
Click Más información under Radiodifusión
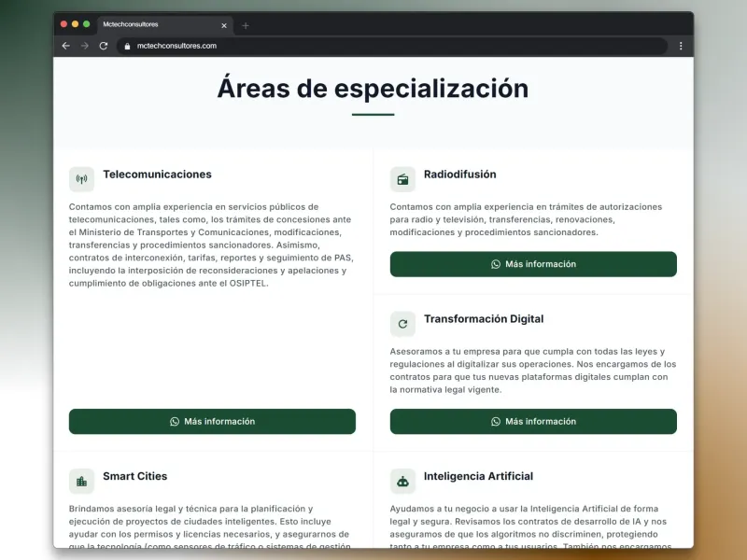[534, 264]
